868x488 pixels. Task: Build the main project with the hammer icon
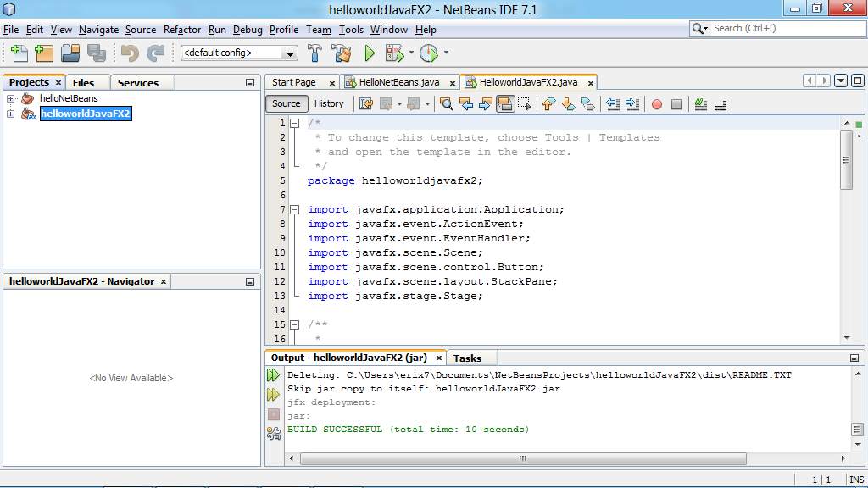(x=314, y=53)
